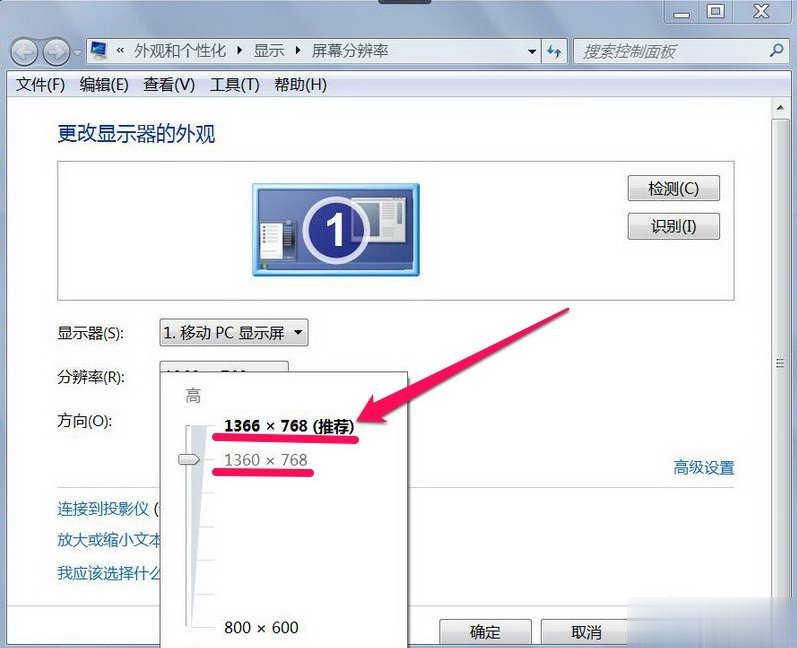Image resolution: width=797 pixels, height=648 pixels.
Task: Click the 取消 cancel button
Action: pyautogui.click(x=587, y=632)
